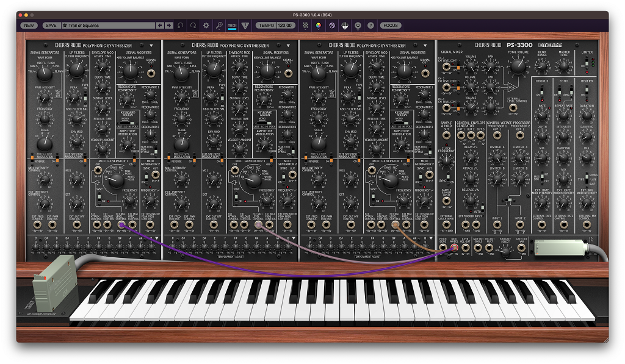Open the Settings gear in the toolbar

pyautogui.click(x=206, y=26)
